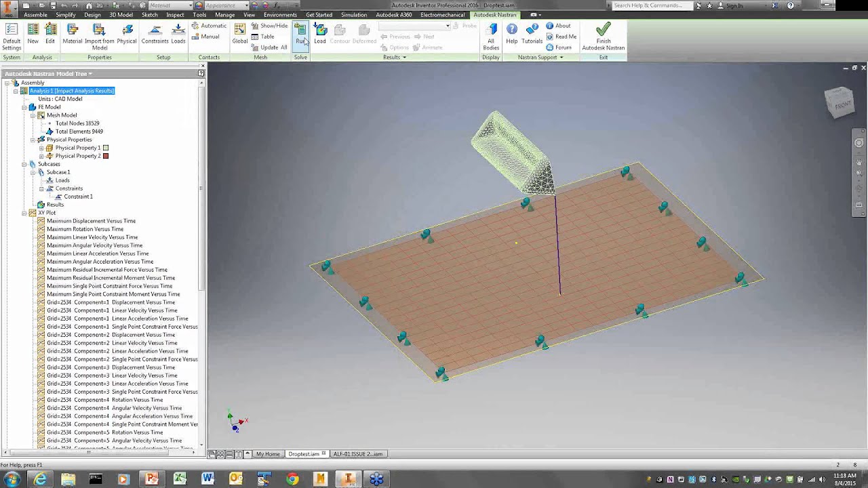This screenshot has width=868, height=488.
Task: Switch to the Environments ribbon tab
Action: pos(280,15)
